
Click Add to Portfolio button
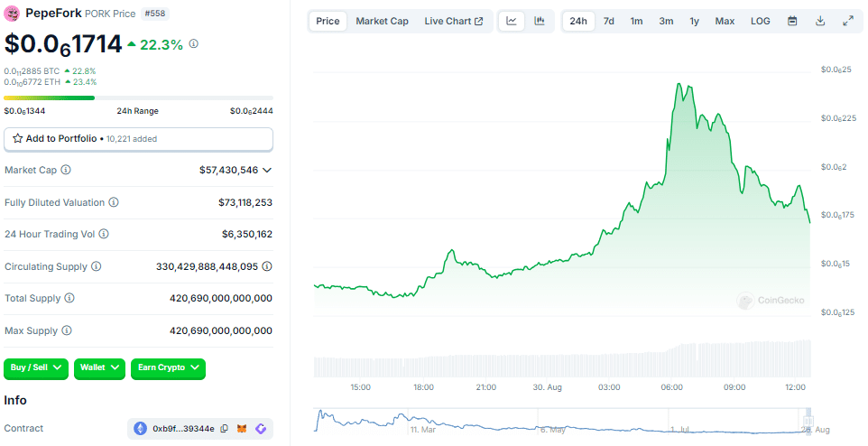(x=138, y=139)
